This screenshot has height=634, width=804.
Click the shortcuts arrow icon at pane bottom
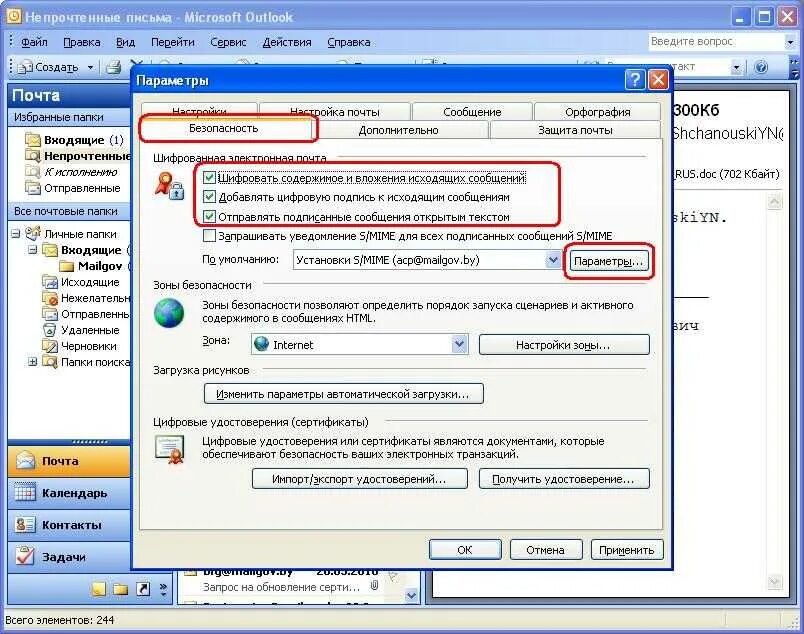coord(143,589)
